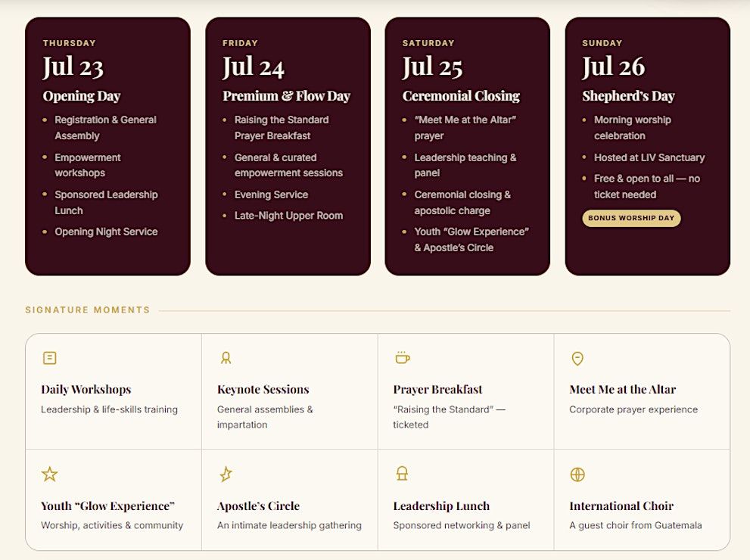Click the Daily Workshops title

point(86,389)
